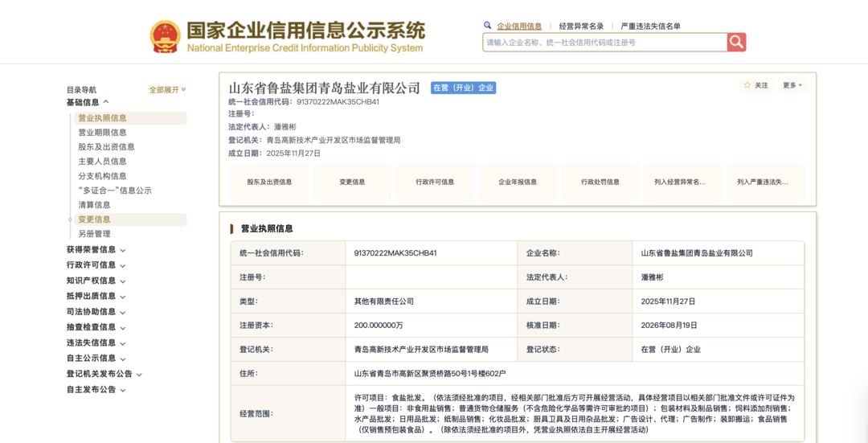Screen dimensions: 868x443
Task: Expand the 登记机关发布公告 section
Action: (x=104, y=374)
